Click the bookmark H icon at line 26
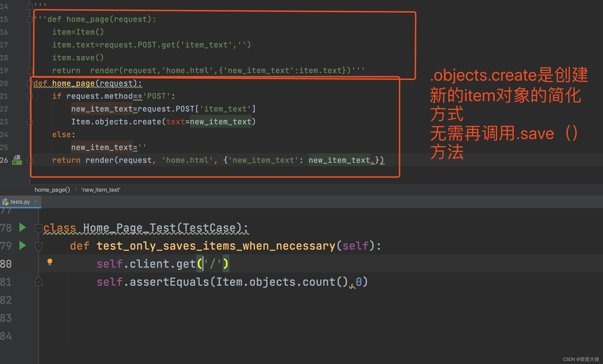Image resolution: width=603 pixels, height=364 pixels. (x=17, y=160)
